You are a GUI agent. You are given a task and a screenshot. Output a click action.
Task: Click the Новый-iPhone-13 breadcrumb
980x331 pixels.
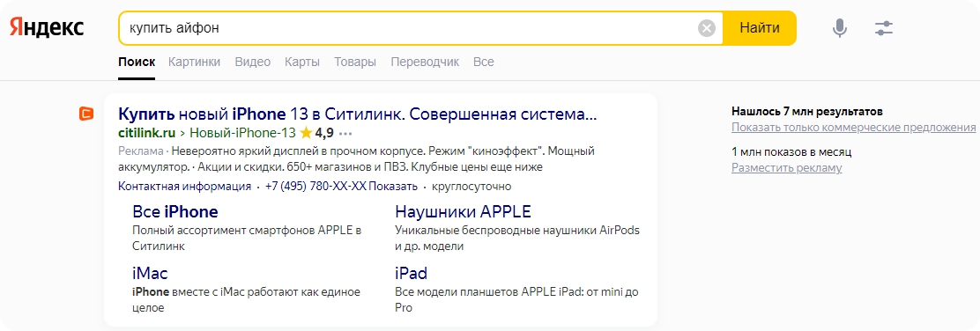(241, 132)
